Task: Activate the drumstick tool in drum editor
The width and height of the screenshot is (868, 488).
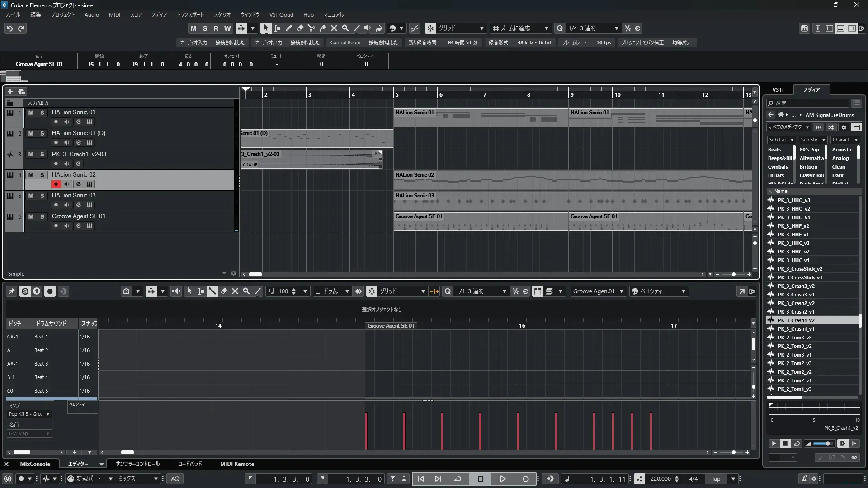Action: click(212, 291)
